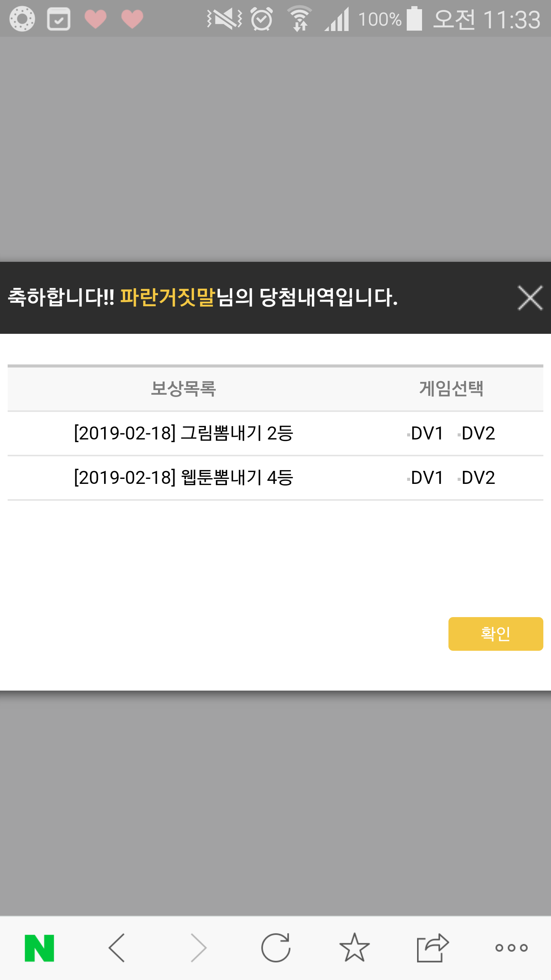Tap the 파란거짓말 username text

pos(168,297)
